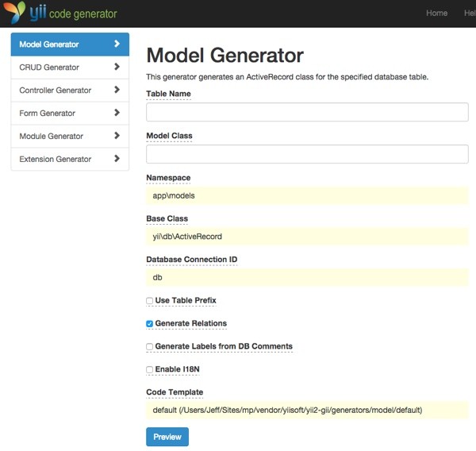The height and width of the screenshot is (451, 476).
Task: Select Model Generator in sidebar
Action: [x=70, y=44]
